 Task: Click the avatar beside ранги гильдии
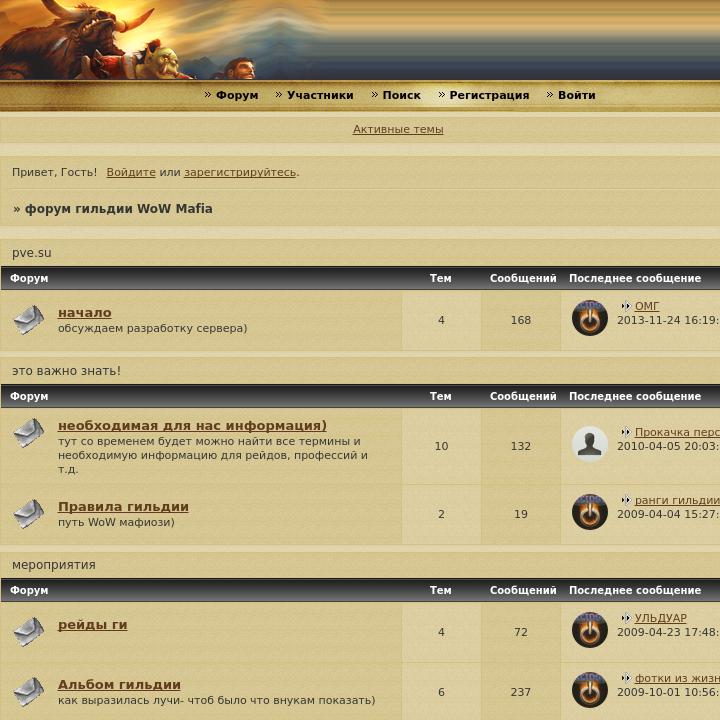tap(590, 512)
